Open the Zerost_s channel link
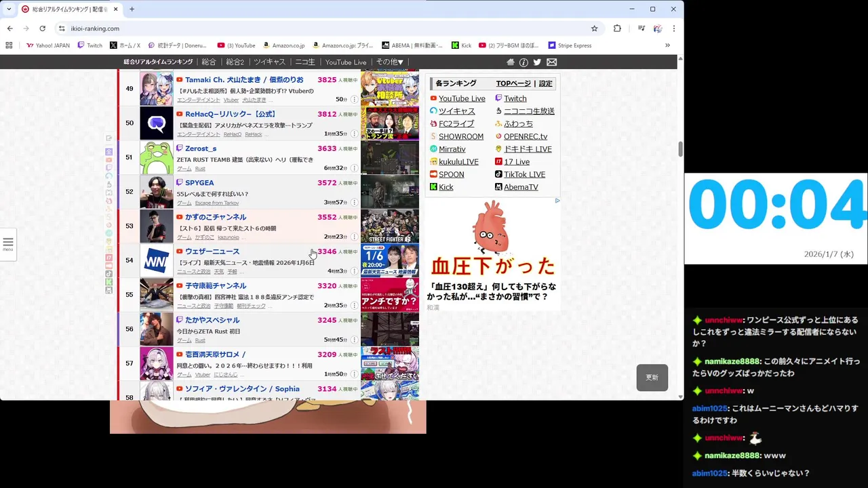868x488 pixels. click(201, 148)
